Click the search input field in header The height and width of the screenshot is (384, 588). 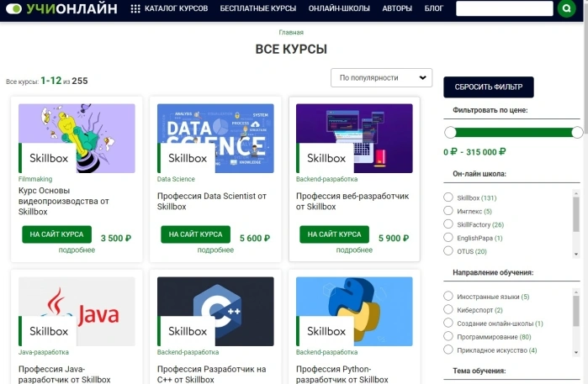(x=505, y=8)
